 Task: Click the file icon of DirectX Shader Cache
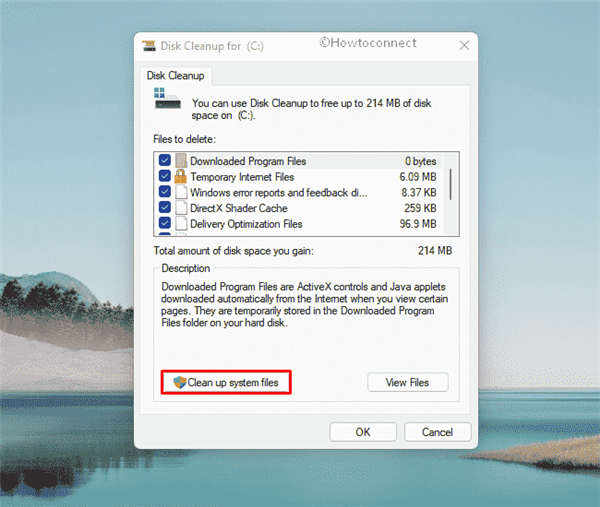coord(181,208)
